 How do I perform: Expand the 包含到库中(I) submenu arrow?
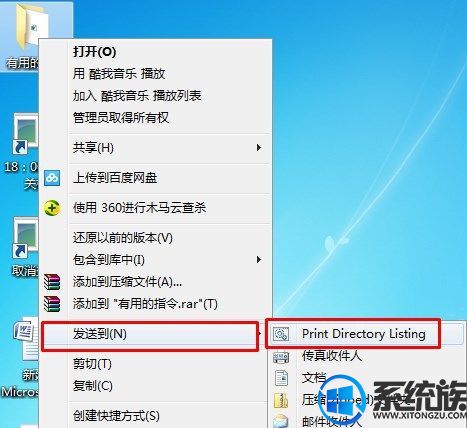pyautogui.click(x=259, y=260)
